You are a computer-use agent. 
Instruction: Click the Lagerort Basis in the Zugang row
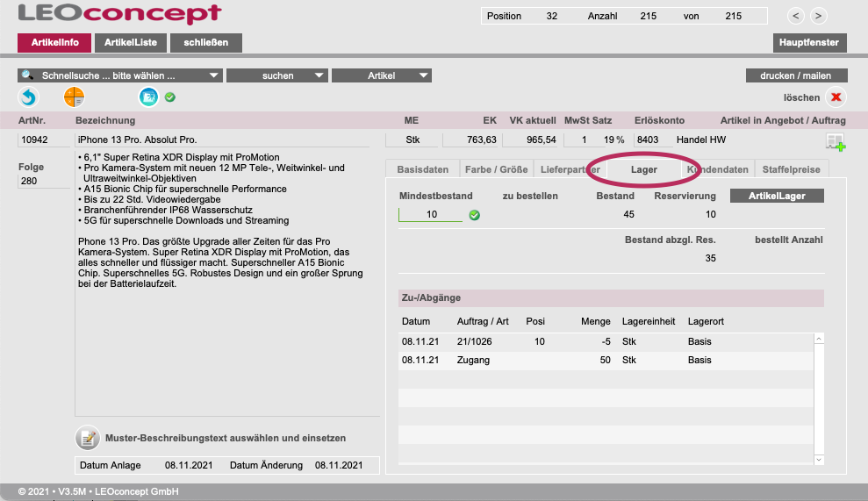(x=699, y=360)
